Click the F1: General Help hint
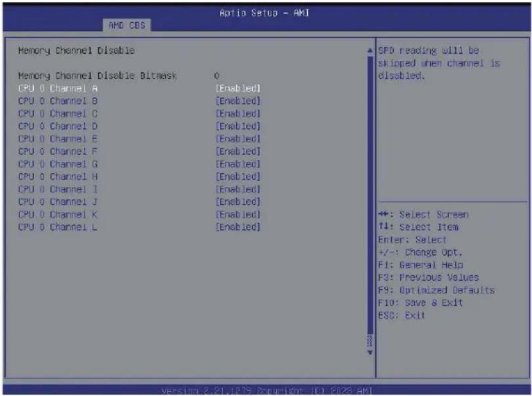Image resolution: width=532 pixels, height=396 pixels. click(x=421, y=265)
